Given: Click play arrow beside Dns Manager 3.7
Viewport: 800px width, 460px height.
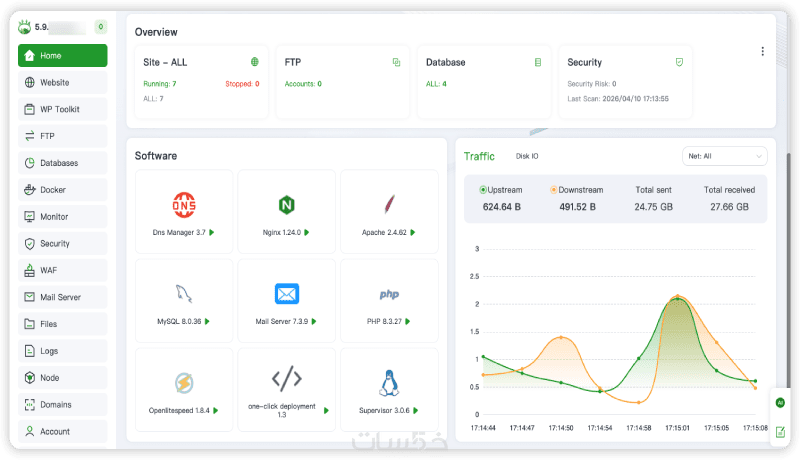Looking at the screenshot, I should [212, 233].
